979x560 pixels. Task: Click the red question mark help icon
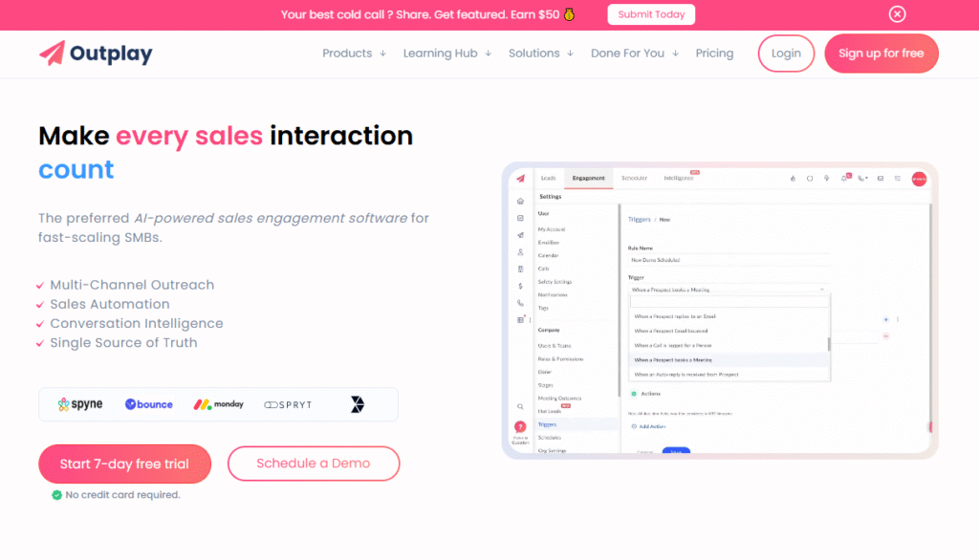pyautogui.click(x=520, y=427)
